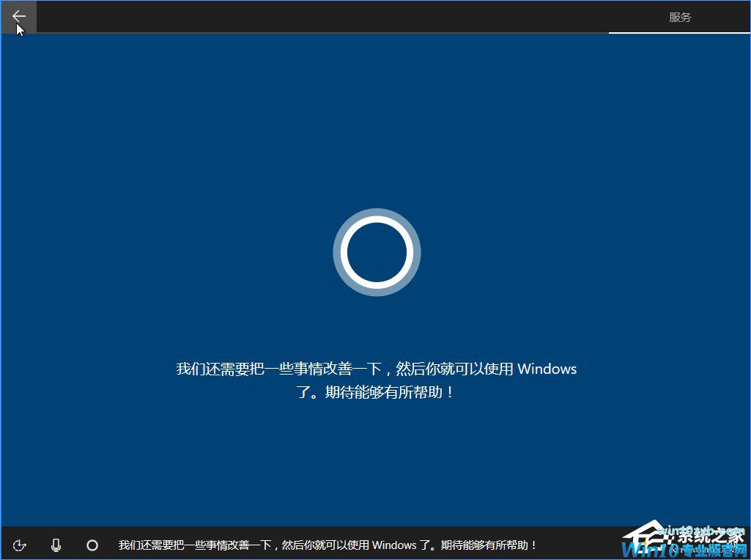The height and width of the screenshot is (560, 751).
Task: Click the back navigation button
Action: (18, 17)
